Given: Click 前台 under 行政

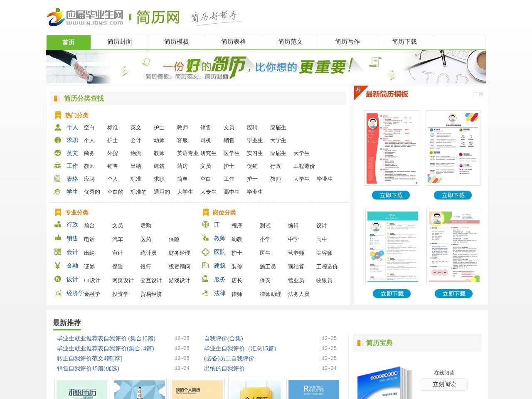Looking at the screenshot, I should [89, 225].
